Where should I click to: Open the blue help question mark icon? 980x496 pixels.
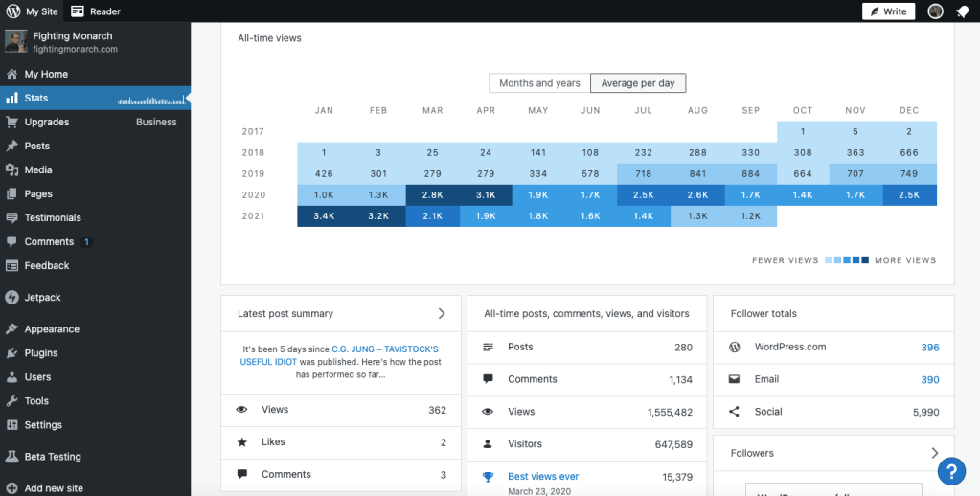click(950, 471)
